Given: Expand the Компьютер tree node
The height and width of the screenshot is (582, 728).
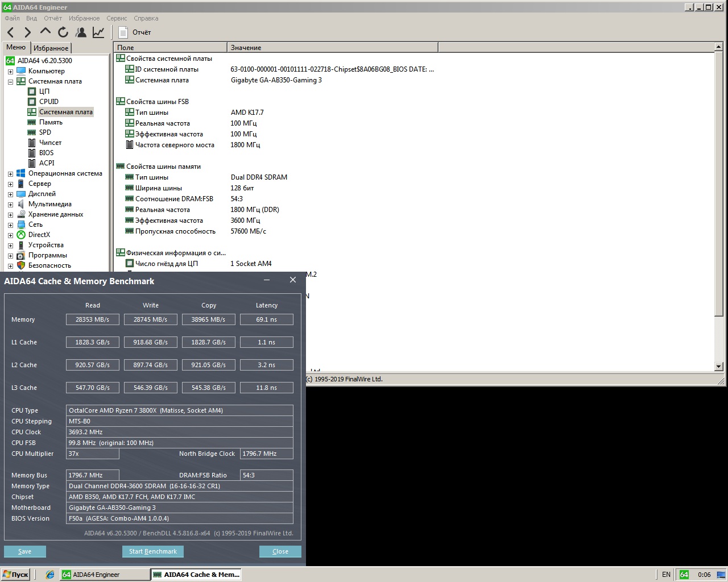Looking at the screenshot, I should click(x=10, y=72).
